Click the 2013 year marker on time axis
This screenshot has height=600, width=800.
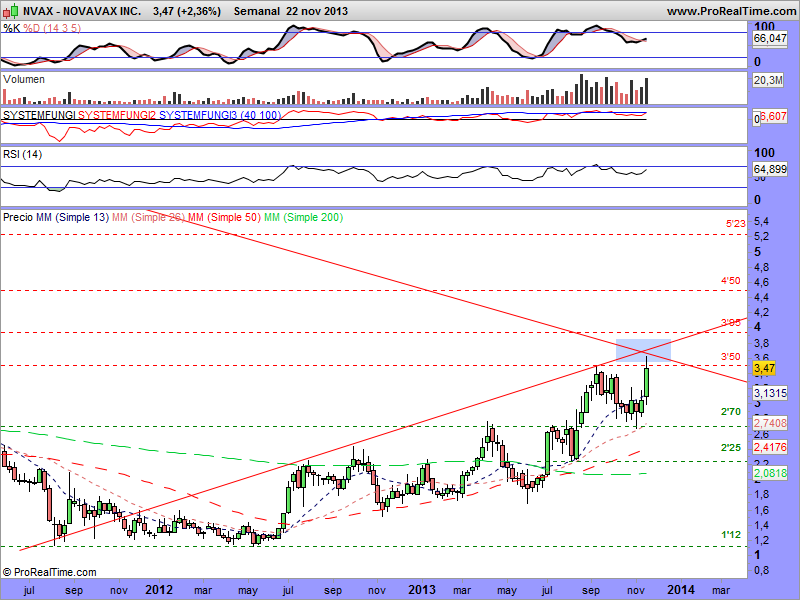[421, 590]
